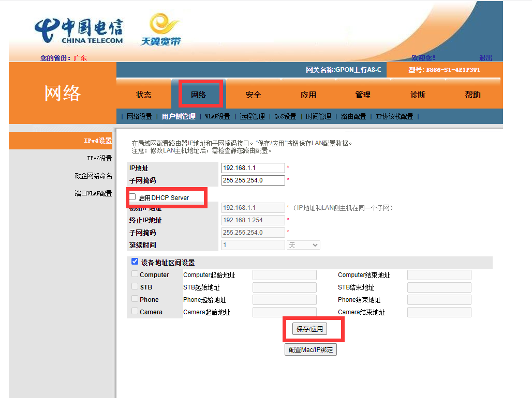Select 路由配置 in the submenu bar

pos(353,117)
